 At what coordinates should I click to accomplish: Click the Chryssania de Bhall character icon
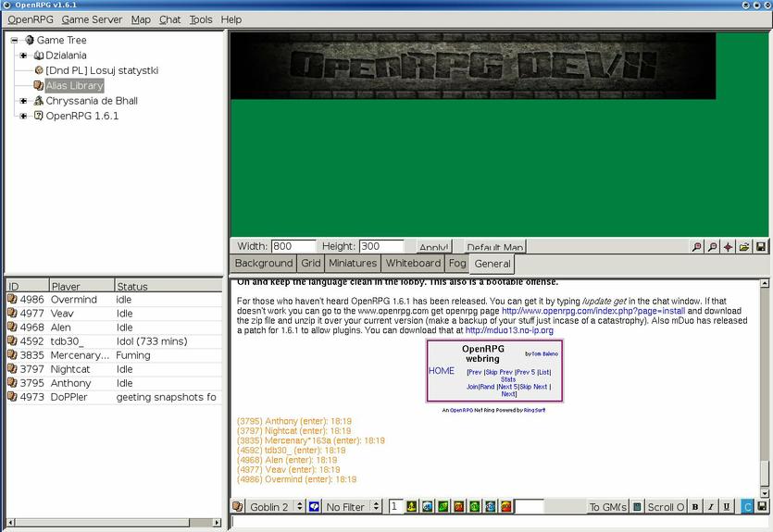(x=39, y=101)
